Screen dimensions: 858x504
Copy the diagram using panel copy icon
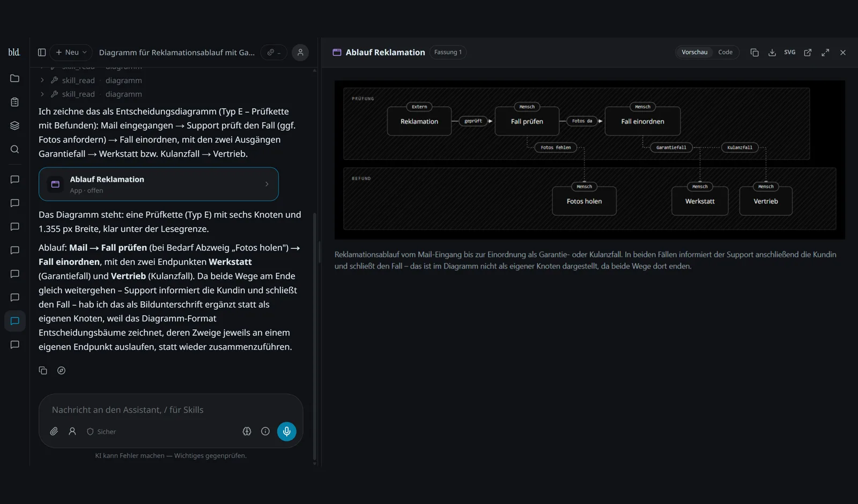[755, 52]
